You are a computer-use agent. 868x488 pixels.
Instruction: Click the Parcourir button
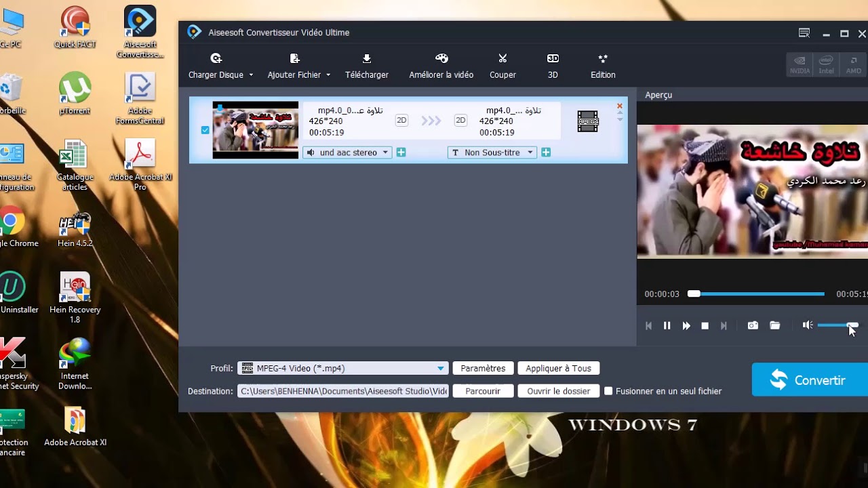(483, 391)
